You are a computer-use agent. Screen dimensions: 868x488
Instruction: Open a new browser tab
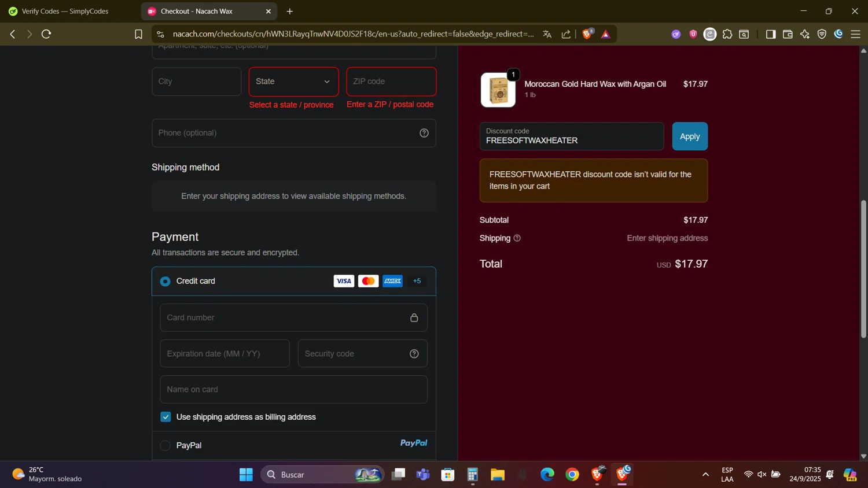[290, 12]
